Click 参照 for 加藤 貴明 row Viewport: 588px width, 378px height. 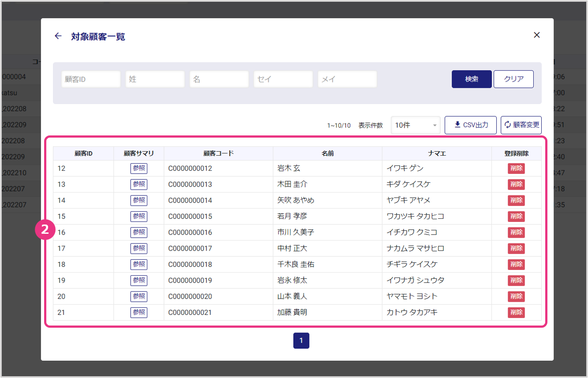click(x=139, y=312)
